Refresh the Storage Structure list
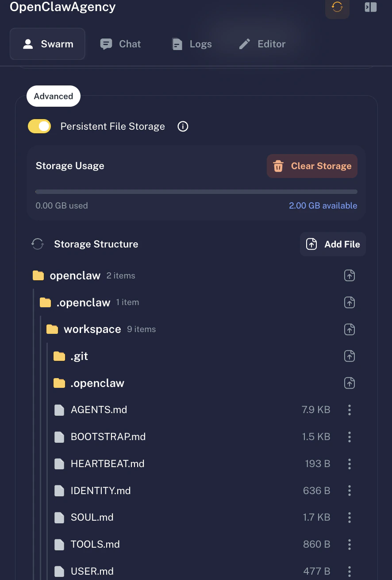The width and height of the screenshot is (392, 580). (38, 244)
